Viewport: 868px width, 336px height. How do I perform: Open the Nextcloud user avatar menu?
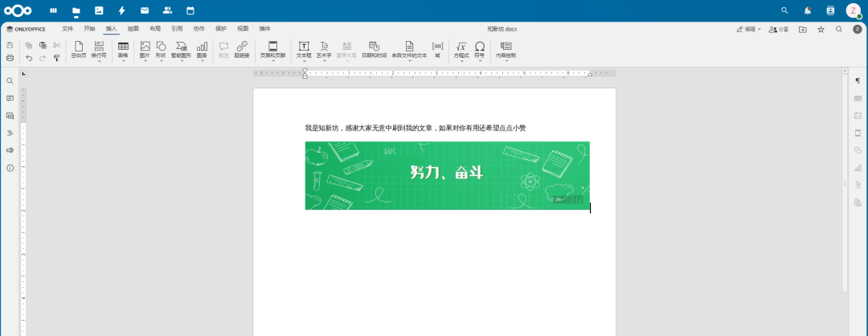pyautogui.click(x=853, y=10)
